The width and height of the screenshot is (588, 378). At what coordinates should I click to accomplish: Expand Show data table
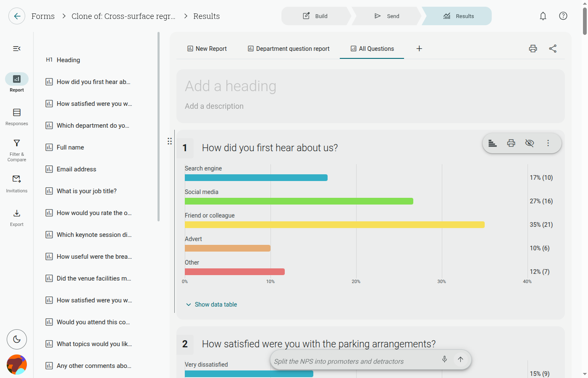211,304
